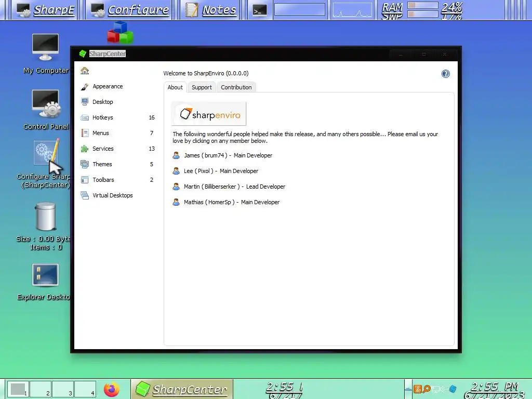Click the CPU graph monitor in top bar
The height and width of the screenshot is (399, 532).
[x=352, y=9]
